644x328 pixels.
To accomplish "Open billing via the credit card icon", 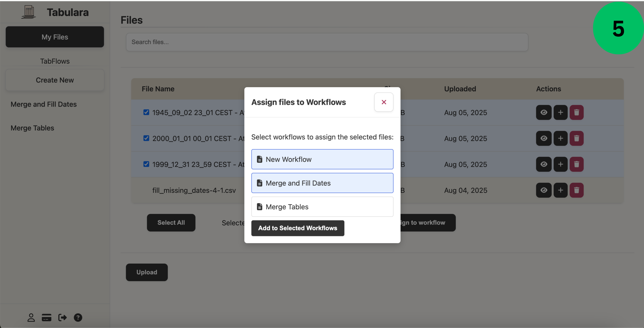I will pos(46,317).
